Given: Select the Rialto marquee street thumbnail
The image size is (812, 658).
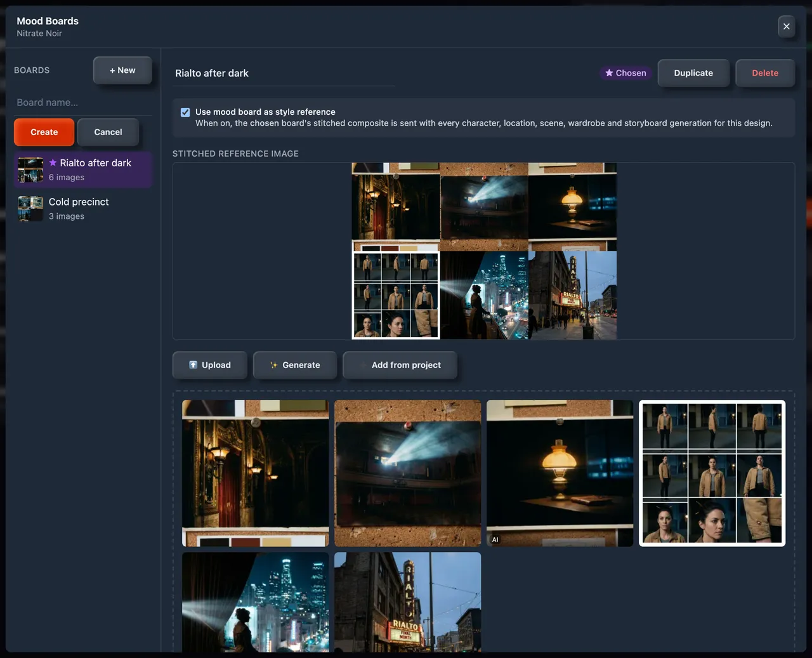Looking at the screenshot, I should 408,602.
